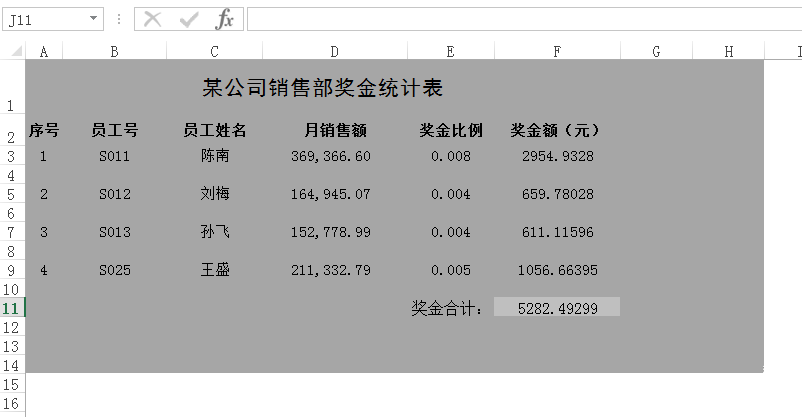
Task: Click sequence number 1 in 陈南 row
Action: point(43,156)
